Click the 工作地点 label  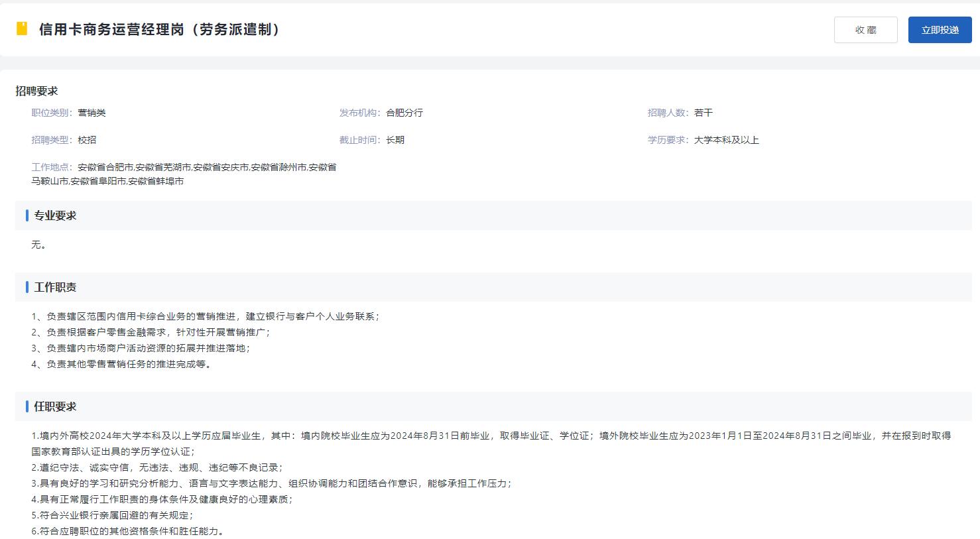pyautogui.click(x=52, y=167)
